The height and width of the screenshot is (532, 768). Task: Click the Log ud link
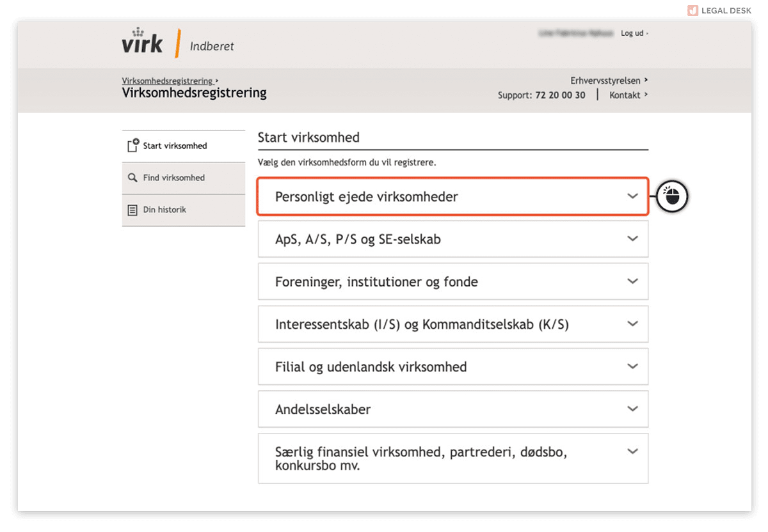pos(634,33)
